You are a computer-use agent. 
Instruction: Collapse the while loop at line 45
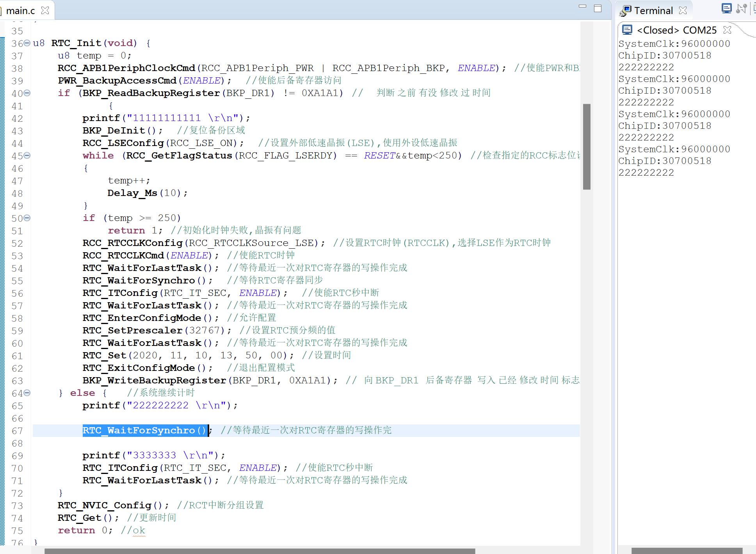coord(27,155)
